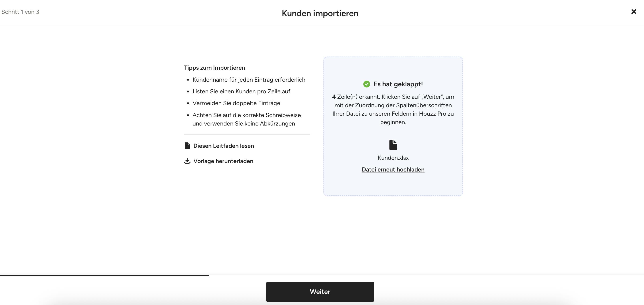Viewport: 644px width, 305px height.
Task: Click the tip "Kundenname für jeden Eintrag erforderlich"
Action: click(249, 80)
